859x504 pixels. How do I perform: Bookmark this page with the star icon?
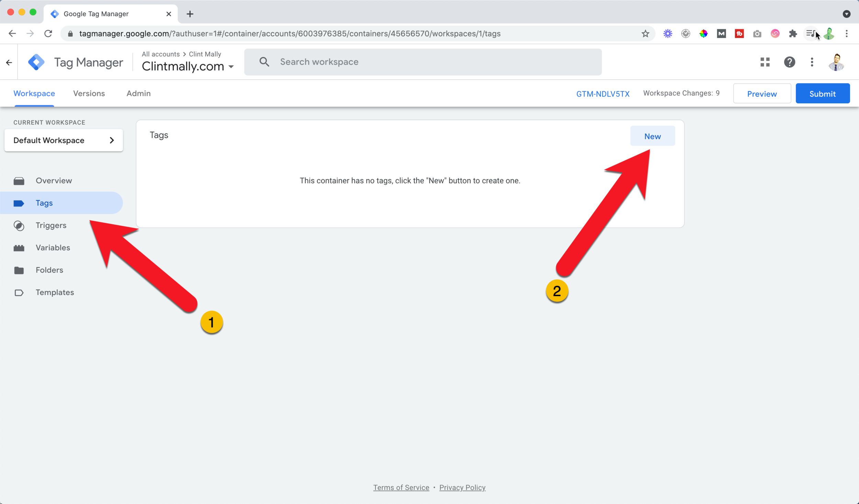pos(645,34)
